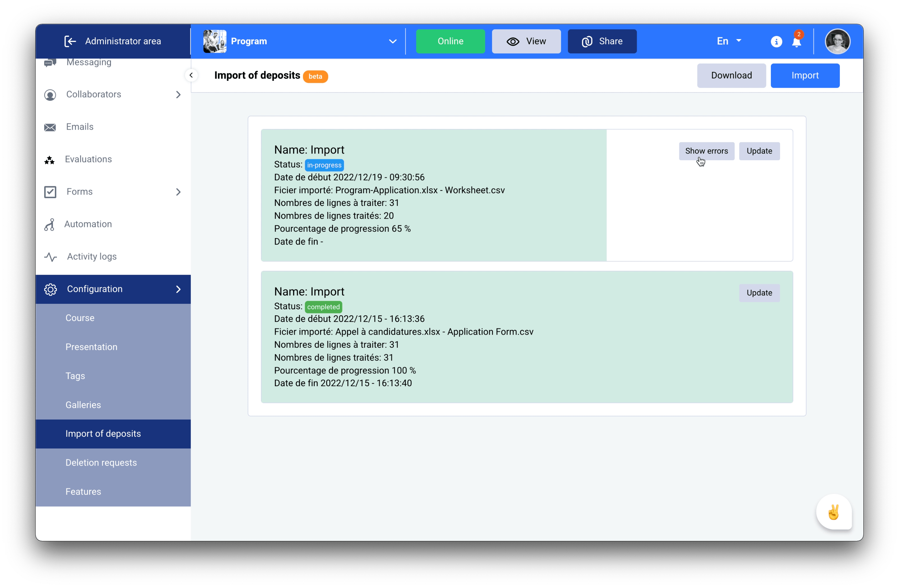899x588 pixels.
Task: Click the Show errors button
Action: click(706, 151)
